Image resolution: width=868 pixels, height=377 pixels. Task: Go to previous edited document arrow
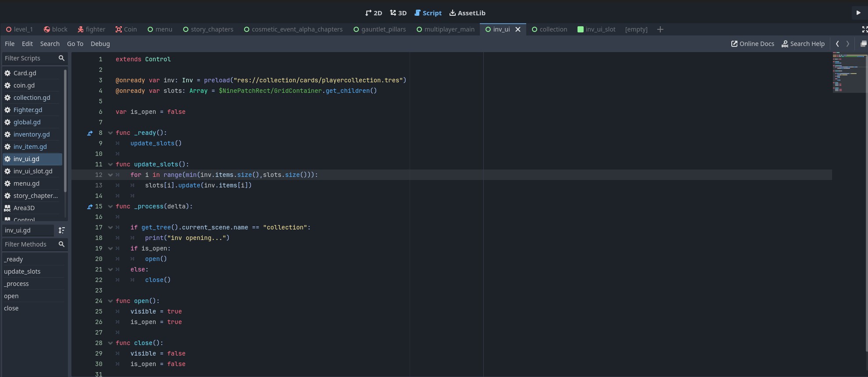[837, 44]
